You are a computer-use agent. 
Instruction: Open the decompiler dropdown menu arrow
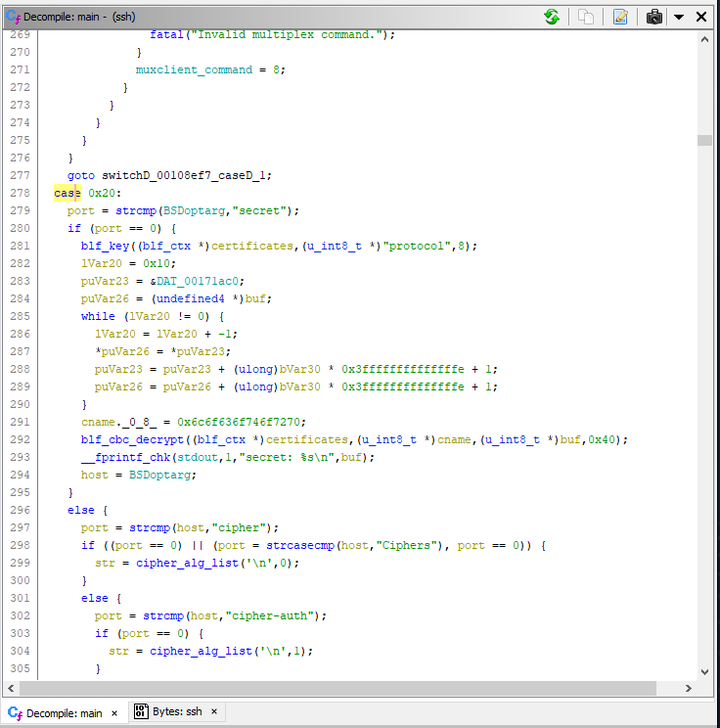coord(679,18)
